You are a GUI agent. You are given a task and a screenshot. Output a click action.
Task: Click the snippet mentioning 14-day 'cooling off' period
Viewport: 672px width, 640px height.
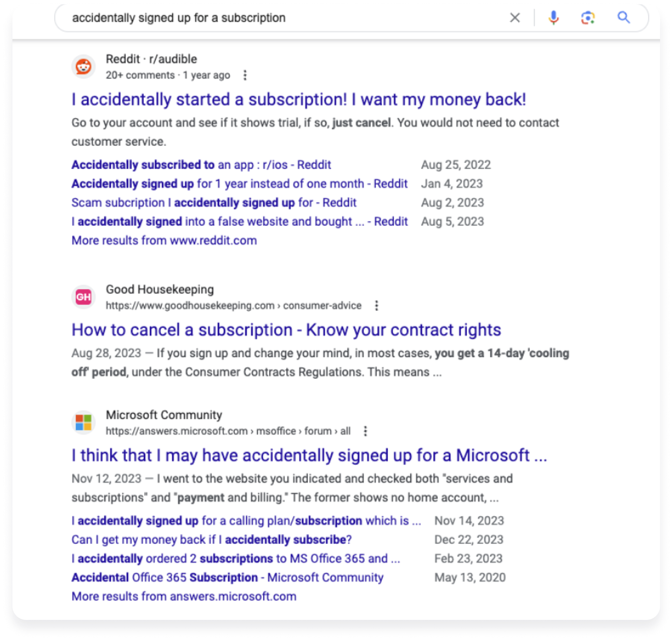coord(320,362)
